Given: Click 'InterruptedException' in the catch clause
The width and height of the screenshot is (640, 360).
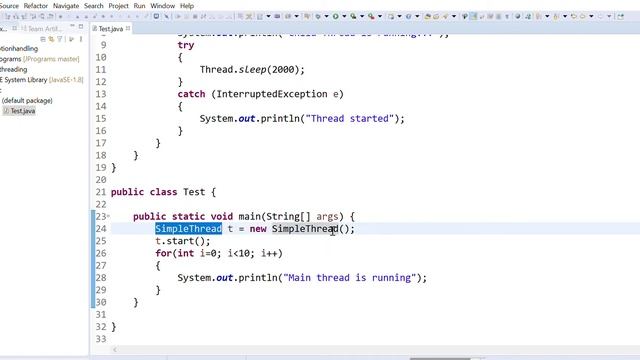Looking at the screenshot, I should pos(272,94).
